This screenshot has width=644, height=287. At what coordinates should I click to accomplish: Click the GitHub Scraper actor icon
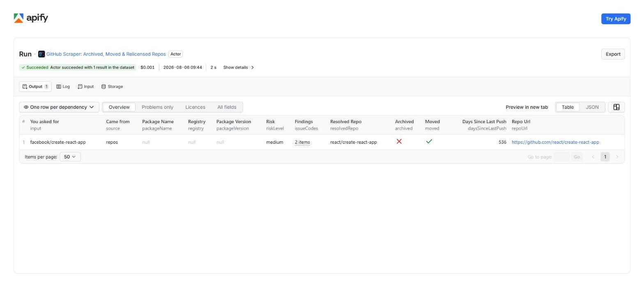point(41,54)
